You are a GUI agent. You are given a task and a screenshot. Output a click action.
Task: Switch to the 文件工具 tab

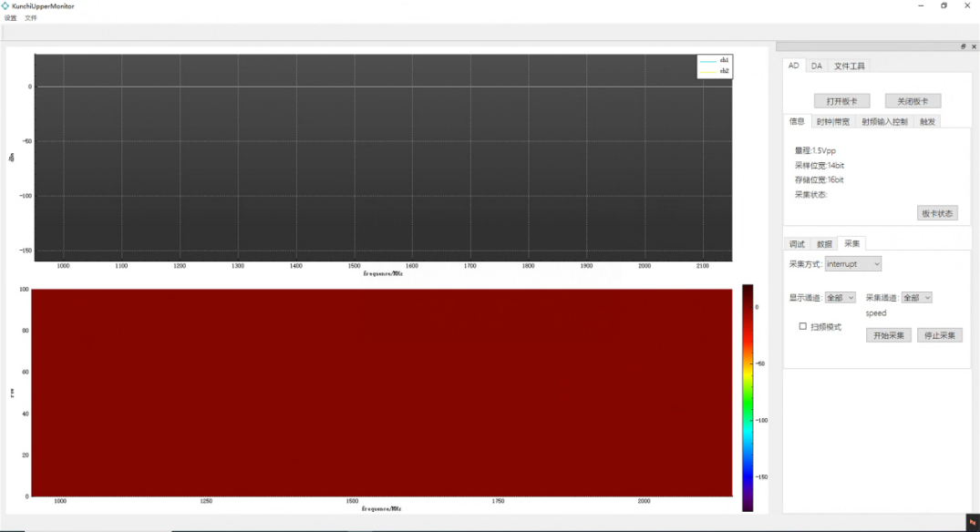(x=850, y=66)
